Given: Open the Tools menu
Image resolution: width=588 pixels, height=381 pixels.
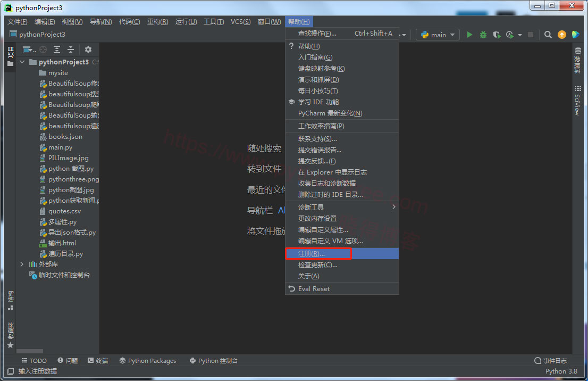Looking at the screenshot, I should [214, 22].
